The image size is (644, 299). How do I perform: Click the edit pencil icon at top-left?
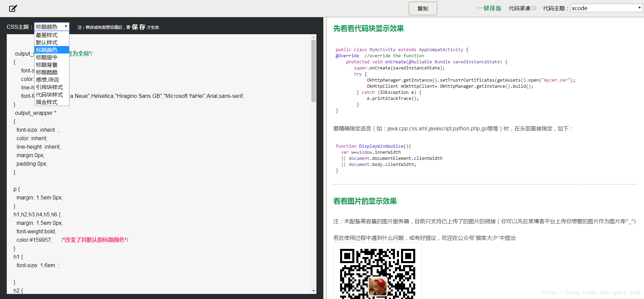13,8
